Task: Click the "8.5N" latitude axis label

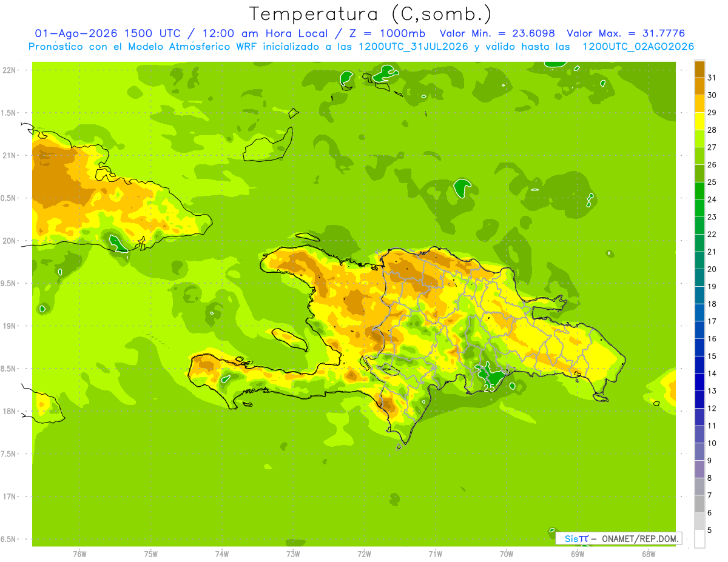Action: [x=9, y=369]
